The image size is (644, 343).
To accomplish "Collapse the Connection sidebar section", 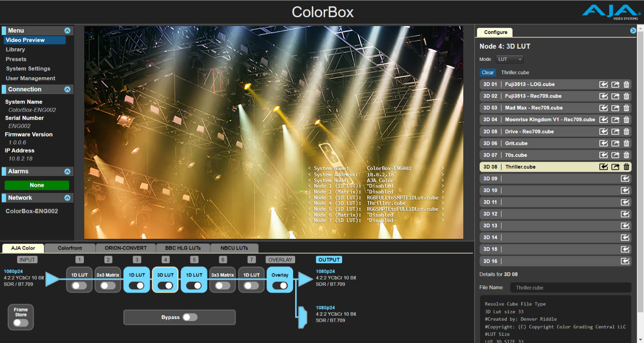I will click(67, 89).
